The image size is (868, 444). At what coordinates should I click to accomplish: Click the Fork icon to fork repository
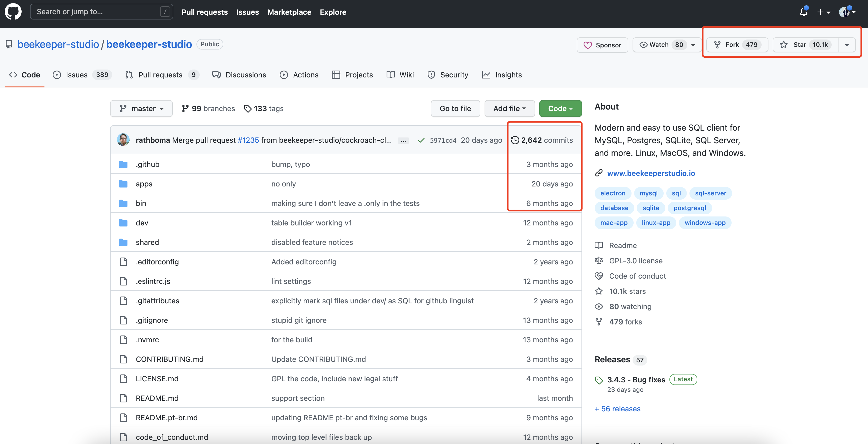click(x=719, y=44)
